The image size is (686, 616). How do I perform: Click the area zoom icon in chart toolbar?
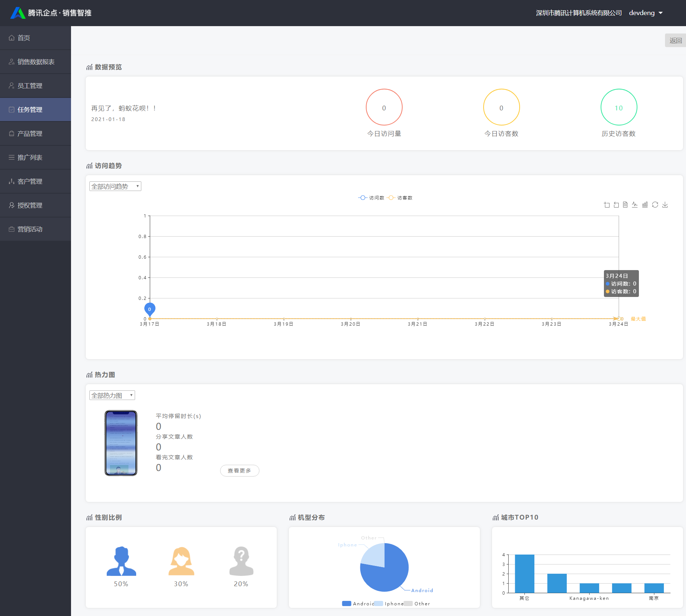pyautogui.click(x=607, y=205)
